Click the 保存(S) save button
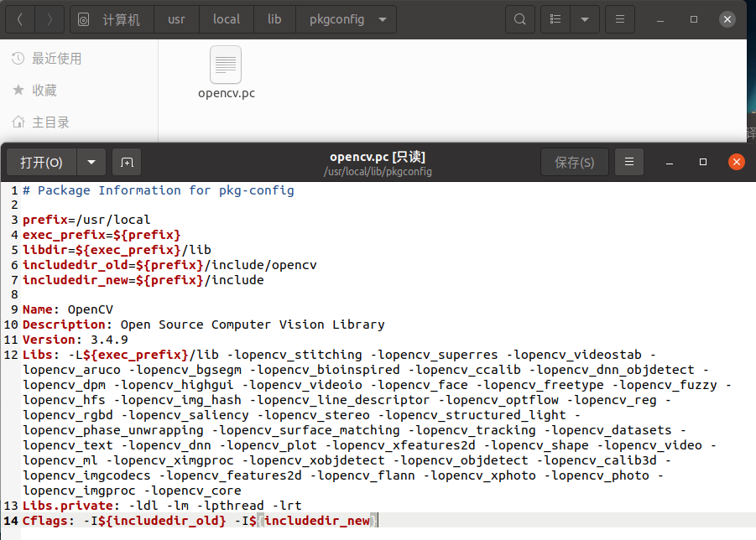 coord(574,163)
